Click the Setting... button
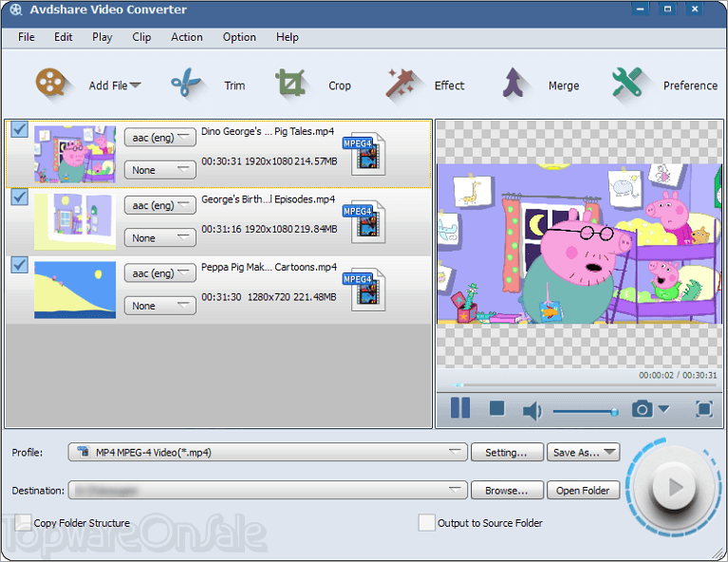 point(507,452)
